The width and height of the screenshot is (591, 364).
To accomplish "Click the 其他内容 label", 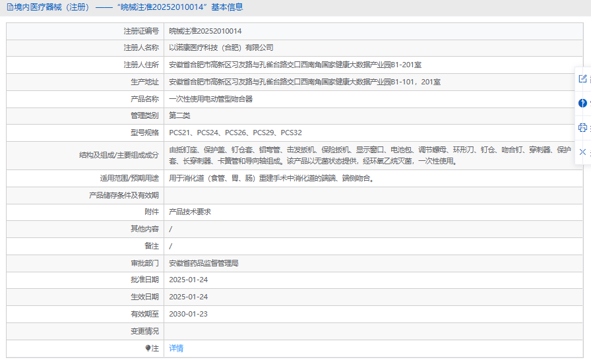I will pyautogui.click(x=144, y=229).
